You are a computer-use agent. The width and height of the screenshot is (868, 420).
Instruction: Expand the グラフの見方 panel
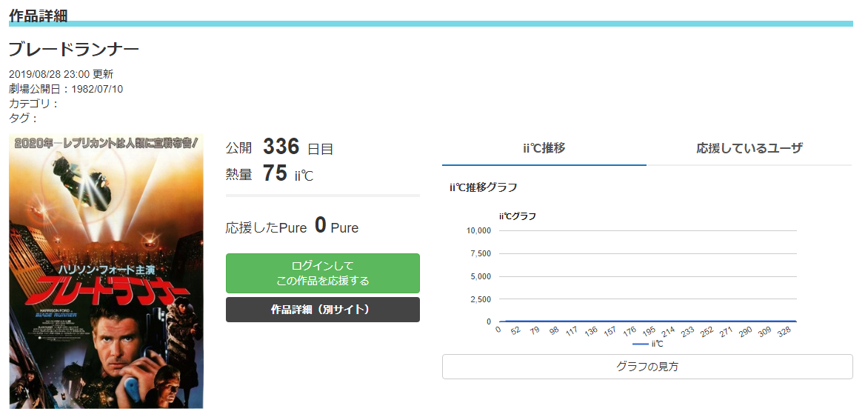click(647, 367)
